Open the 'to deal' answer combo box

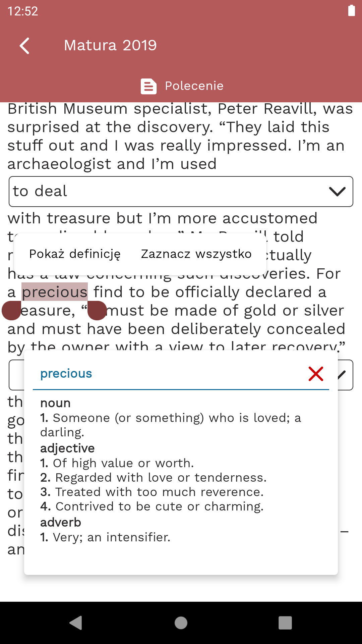click(168, 192)
